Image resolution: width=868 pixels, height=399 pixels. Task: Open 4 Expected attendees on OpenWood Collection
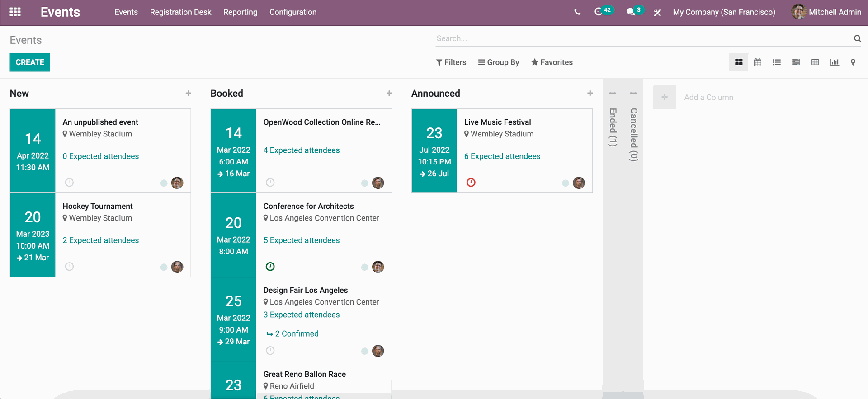click(302, 150)
